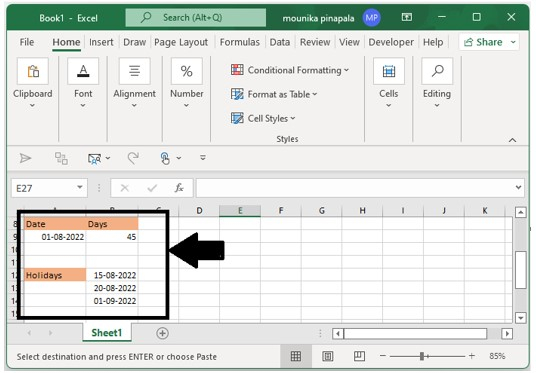Switch to the Review tab
This screenshot has width=536, height=373.
[315, 42]
